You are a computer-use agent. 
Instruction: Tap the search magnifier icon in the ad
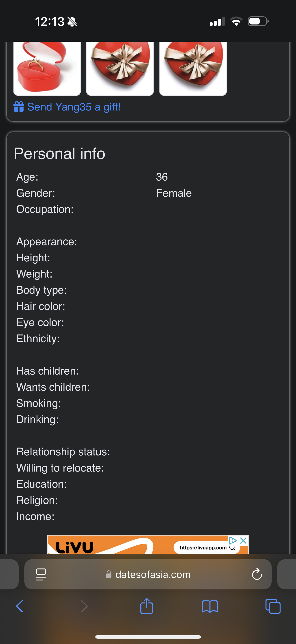point(232,548)
